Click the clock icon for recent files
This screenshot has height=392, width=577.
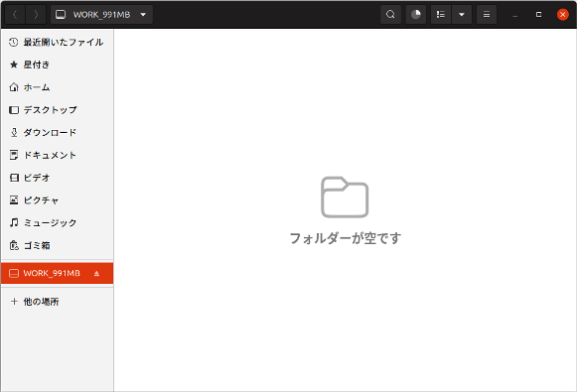(14, 43)
